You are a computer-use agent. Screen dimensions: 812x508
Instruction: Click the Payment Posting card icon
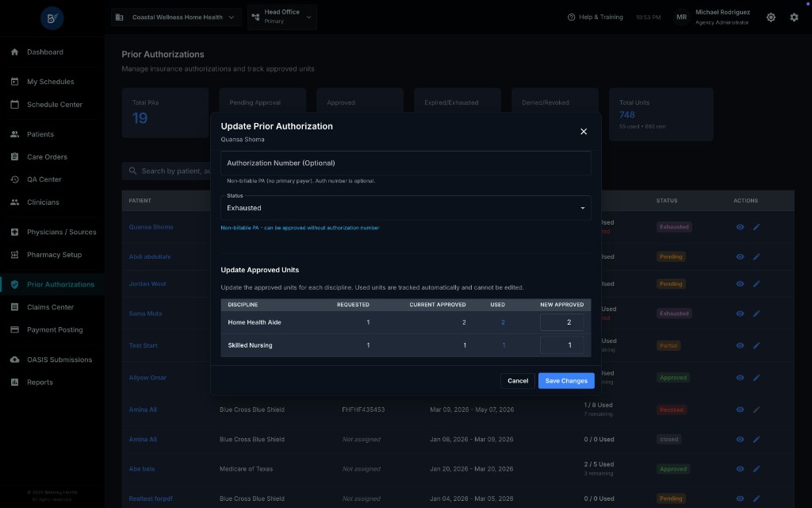point(14,329)
